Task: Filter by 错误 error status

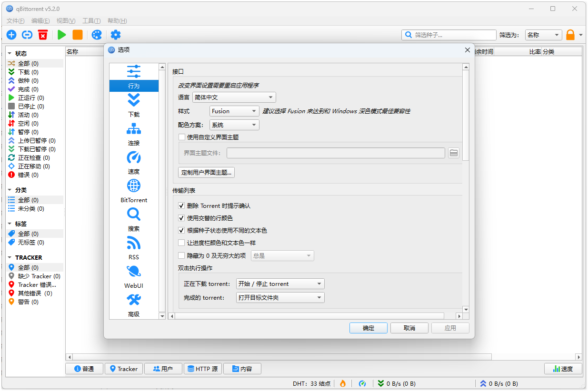Action: [35, 175]
